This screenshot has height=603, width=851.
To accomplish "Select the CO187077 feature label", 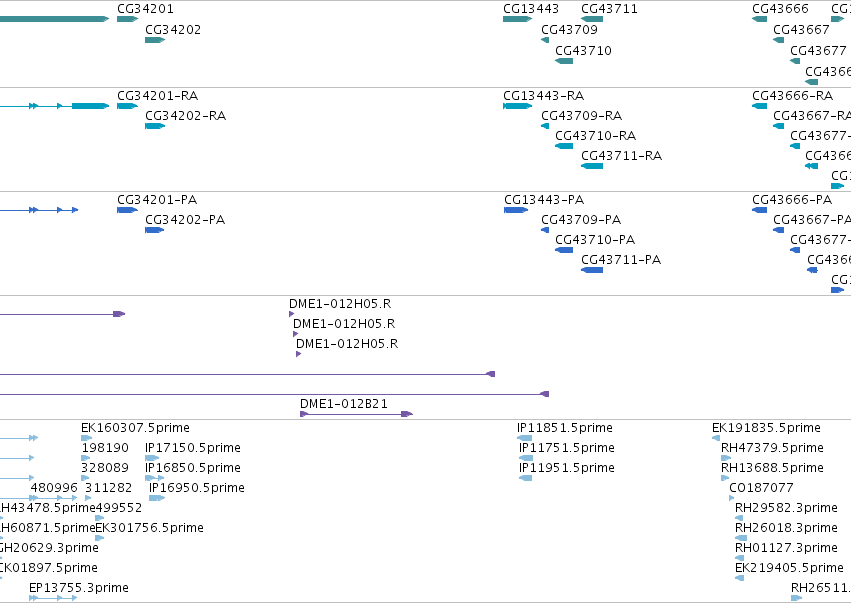I will point(761,488).
